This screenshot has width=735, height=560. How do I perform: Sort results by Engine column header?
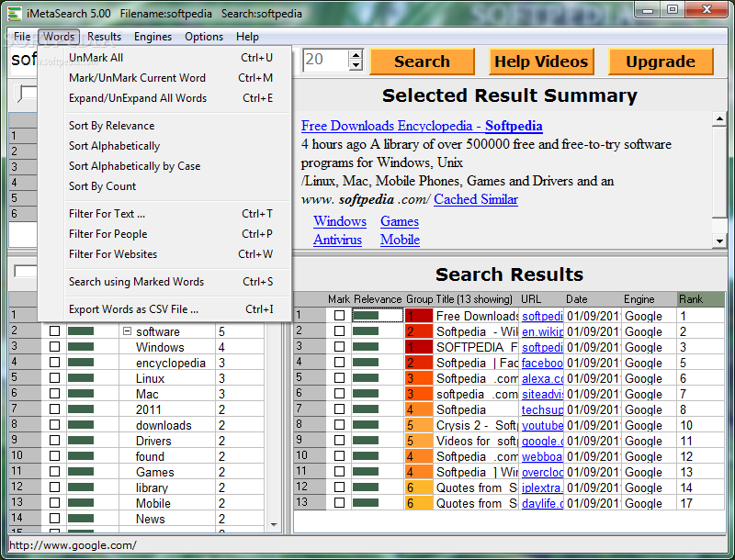pyautogui.click(x=650, y=299)
